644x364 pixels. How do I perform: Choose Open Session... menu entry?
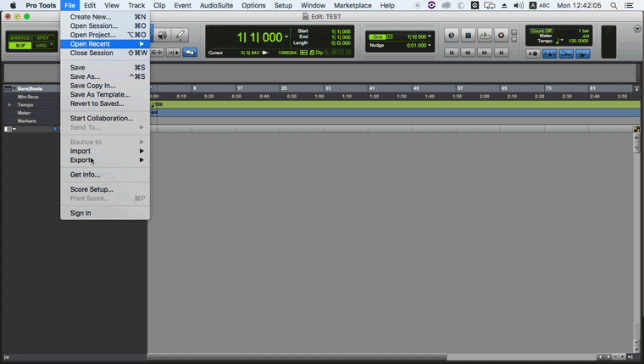coord(105,26)
